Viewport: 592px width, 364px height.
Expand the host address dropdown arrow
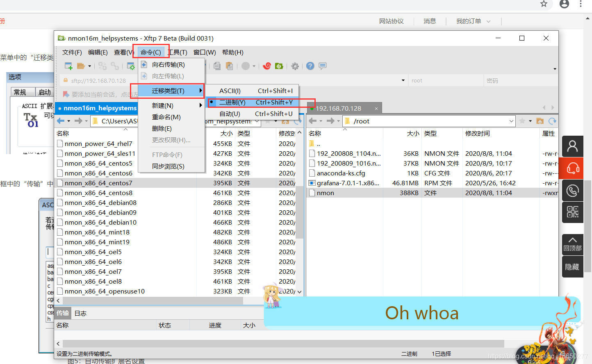403,80
